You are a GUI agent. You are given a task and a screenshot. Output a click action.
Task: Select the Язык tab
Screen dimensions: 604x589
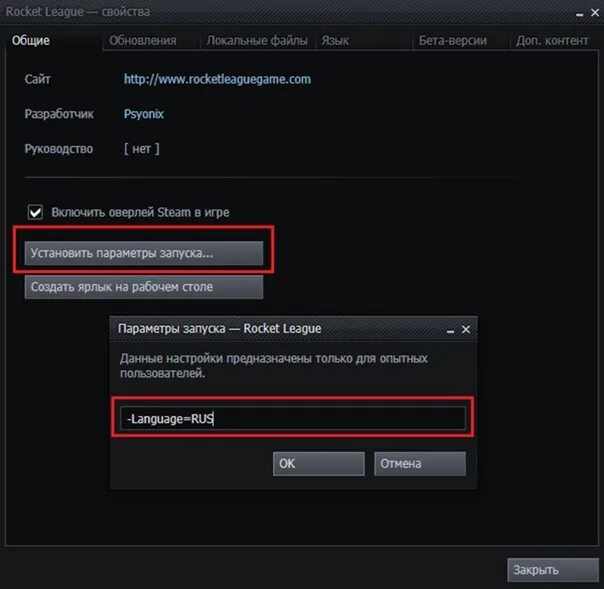tap(335, 40)
